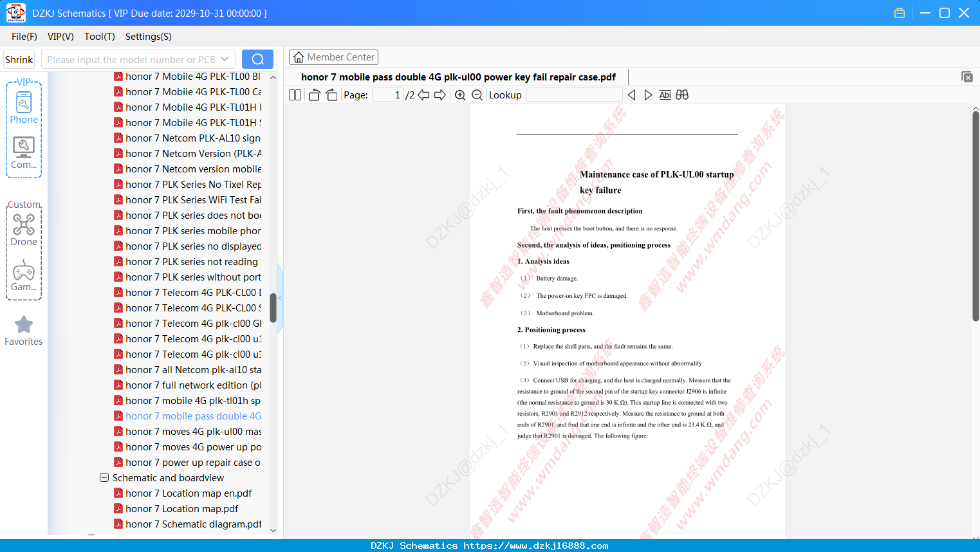Open honor 7 mobile 4G plk-tl01h file

point(193,401)
